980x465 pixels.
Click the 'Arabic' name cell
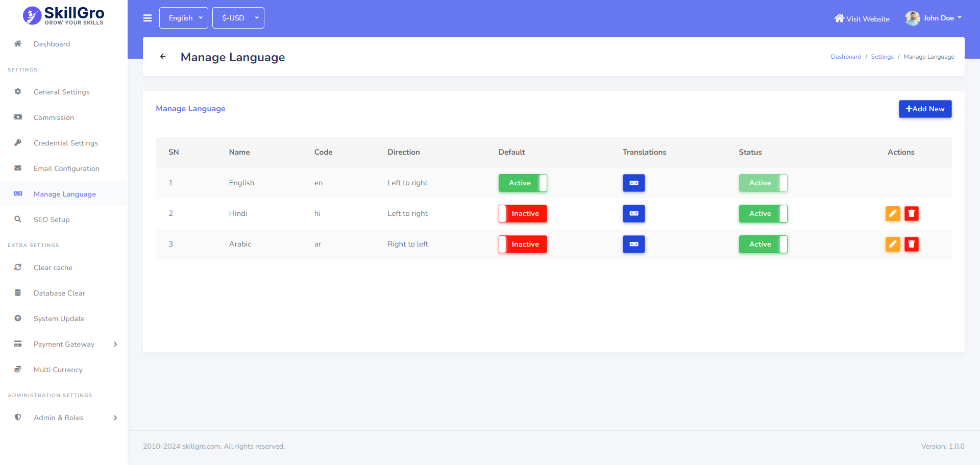pos(240,244)
